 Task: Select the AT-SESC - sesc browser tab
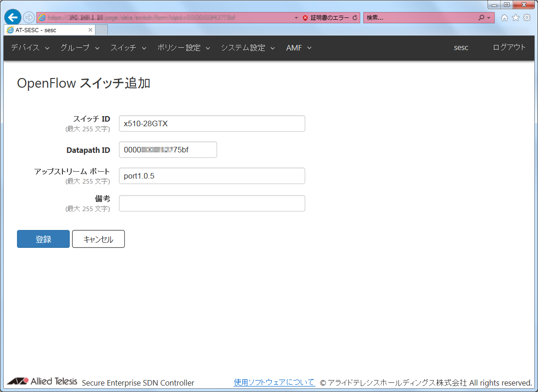50,30
